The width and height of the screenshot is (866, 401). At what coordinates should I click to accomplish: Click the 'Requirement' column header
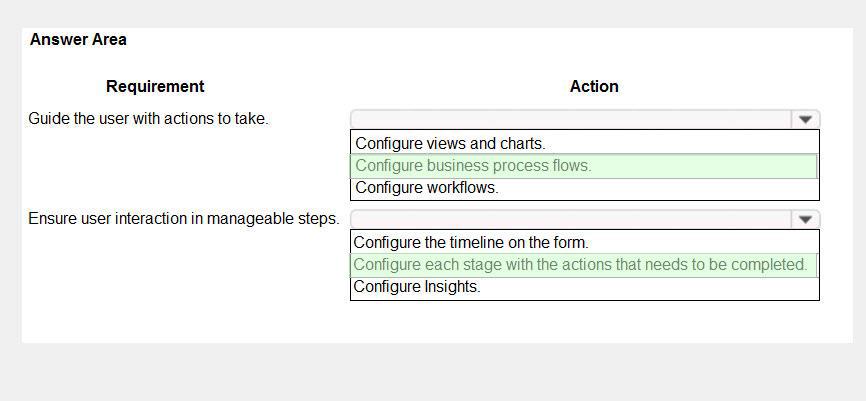click(x=155, y=86)
